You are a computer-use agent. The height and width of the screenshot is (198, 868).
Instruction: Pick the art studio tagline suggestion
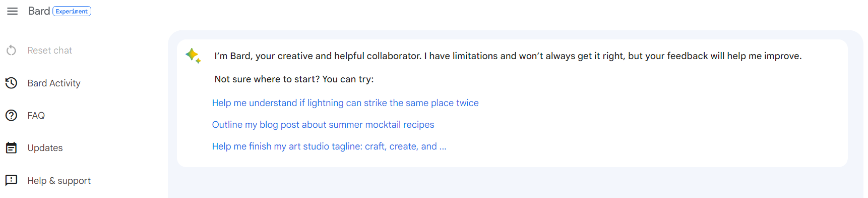coord(329,146)
